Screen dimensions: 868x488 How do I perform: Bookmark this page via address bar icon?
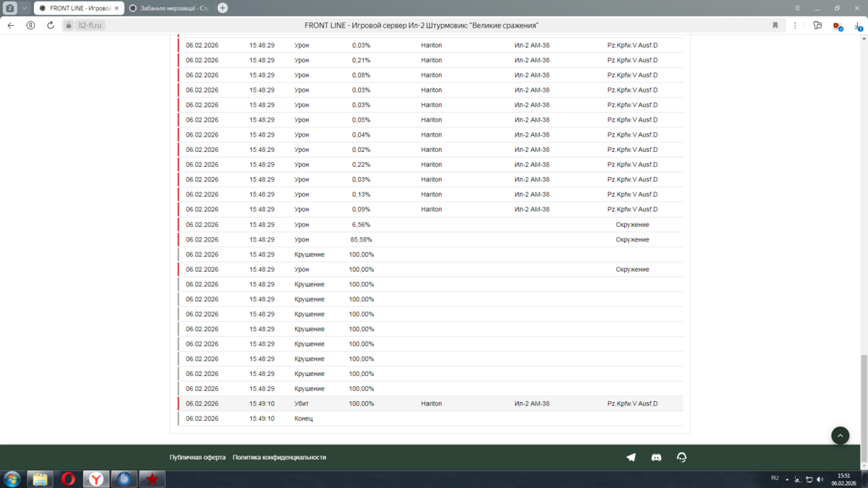tap(775, 25)
